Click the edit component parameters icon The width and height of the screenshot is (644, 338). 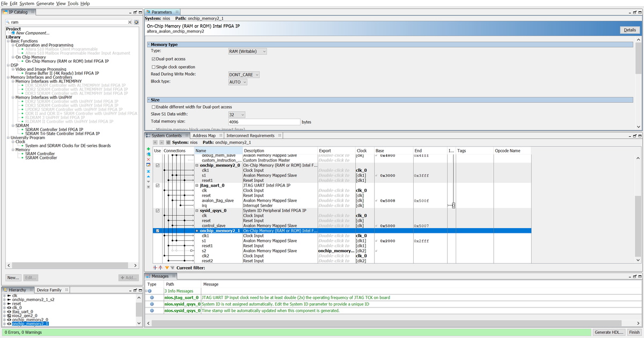click(x=149, y=165)
